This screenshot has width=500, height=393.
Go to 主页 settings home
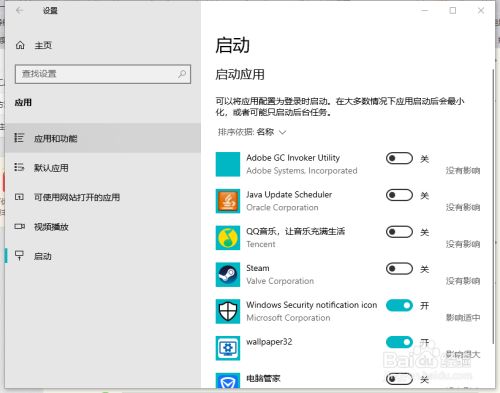coord(43,45)
